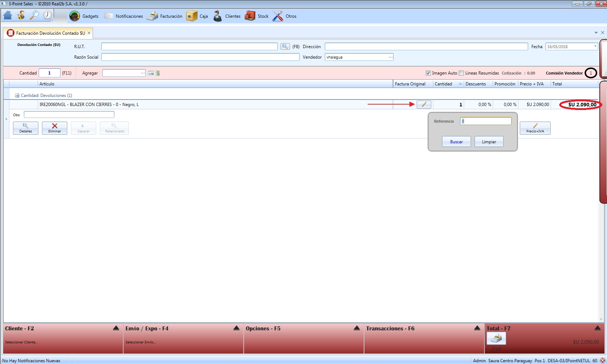Click the Detalles button
Viewport: 607px width, 364px height.
pyautogui.click(x=26, y=128)
